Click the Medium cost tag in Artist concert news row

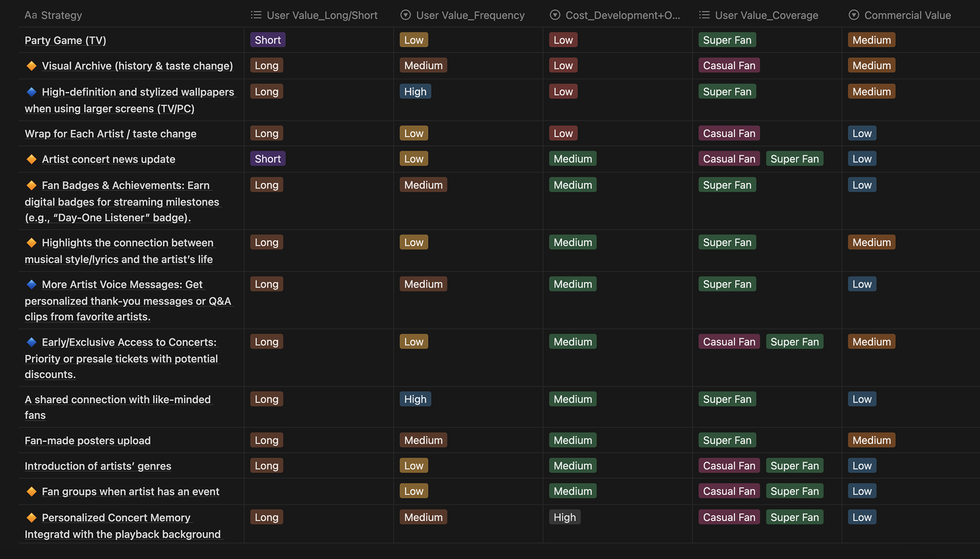click(x=573, y=159)
